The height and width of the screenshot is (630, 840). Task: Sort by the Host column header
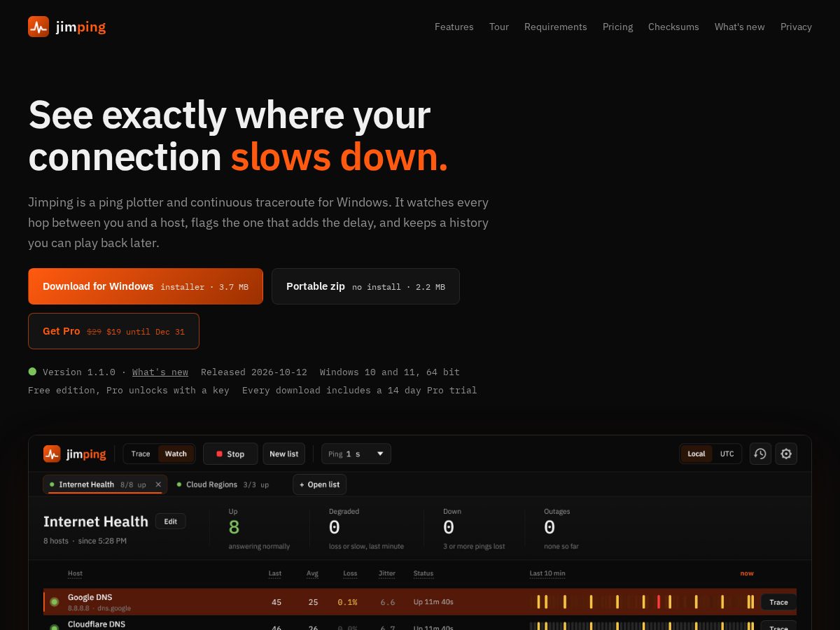coord(75,573)
